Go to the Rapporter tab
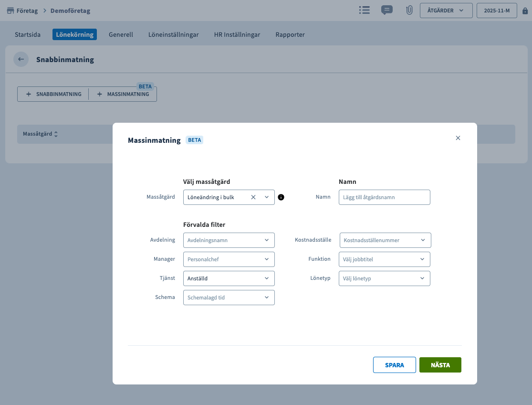532x405 pixels. [x=290, y=34]
